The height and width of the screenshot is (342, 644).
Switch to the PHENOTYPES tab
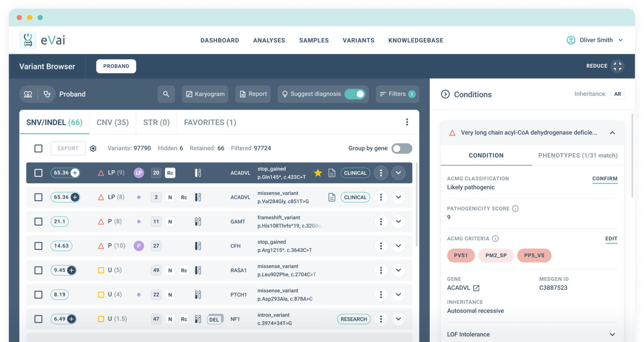tap(578, 155)
